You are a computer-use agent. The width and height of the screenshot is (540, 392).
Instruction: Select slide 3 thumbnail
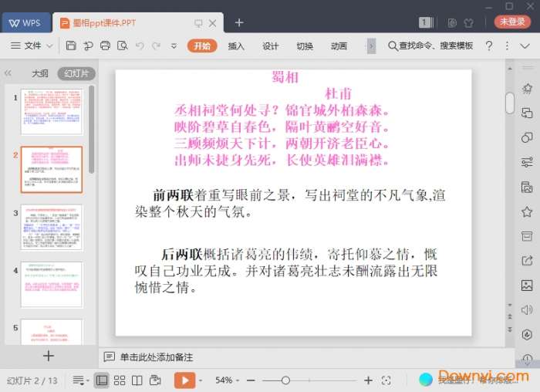click(x=52, y=227)
